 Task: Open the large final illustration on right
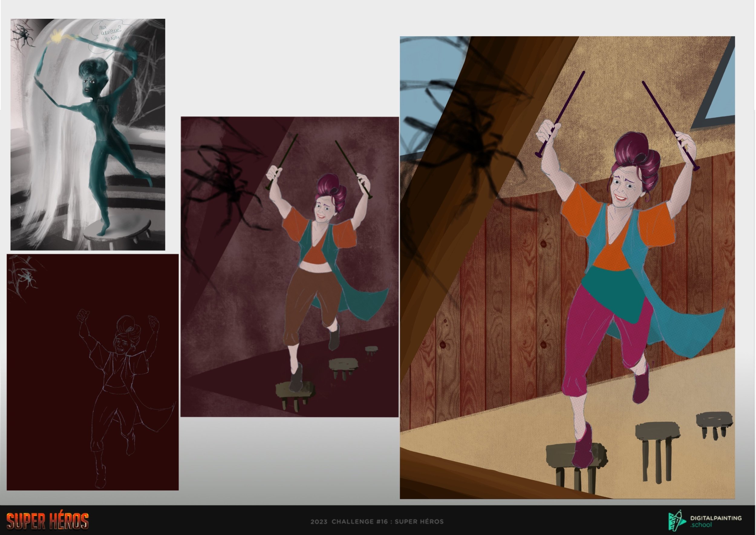point(567,267)
